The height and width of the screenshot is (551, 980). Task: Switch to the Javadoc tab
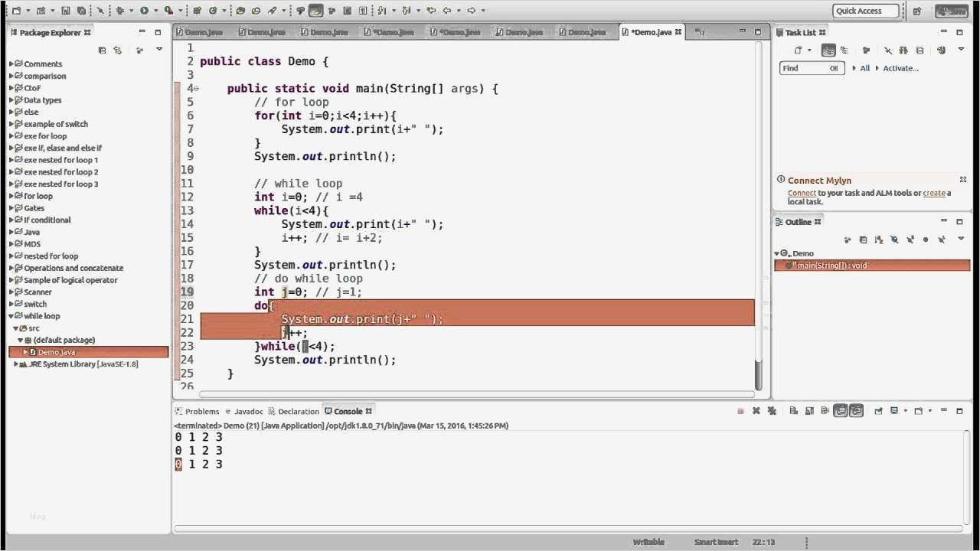click(243, 411)
